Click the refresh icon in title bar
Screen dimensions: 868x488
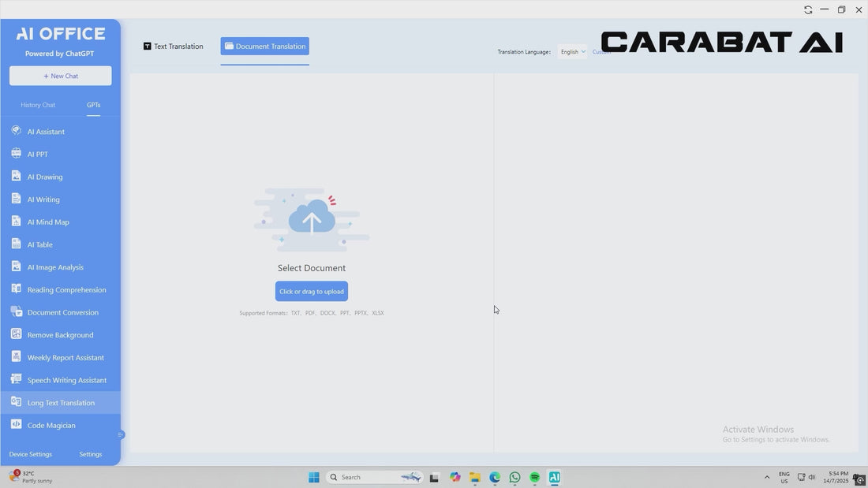808,9
